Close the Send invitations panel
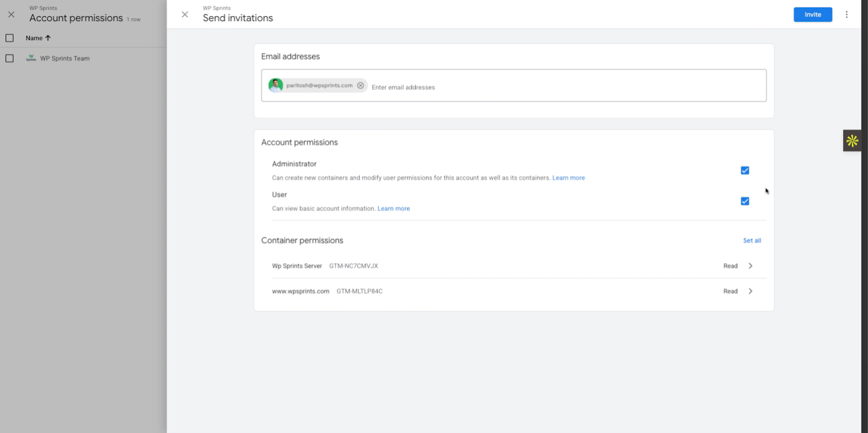The width and height of the screenshot is (868, 433). click(185, 15)
